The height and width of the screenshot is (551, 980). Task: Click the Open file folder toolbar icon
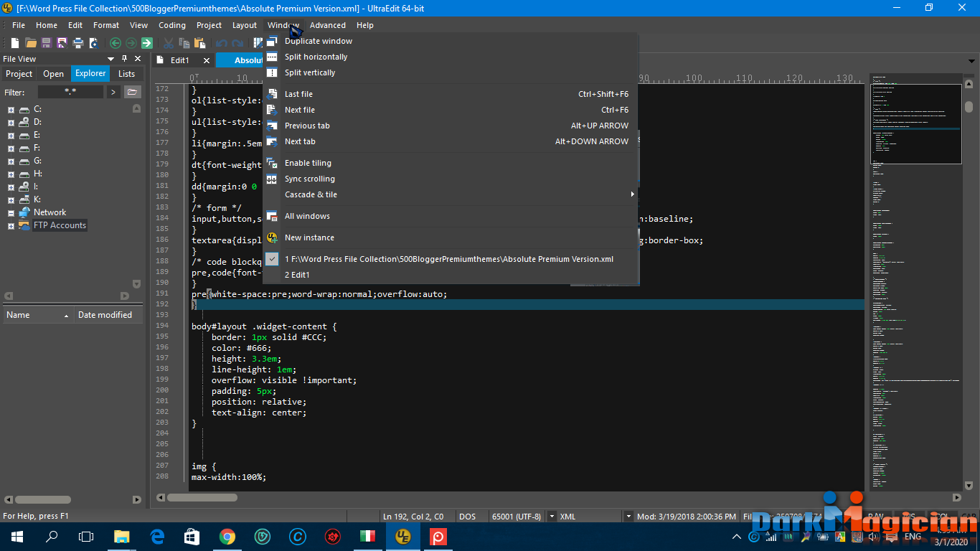(x=31, y=43)
